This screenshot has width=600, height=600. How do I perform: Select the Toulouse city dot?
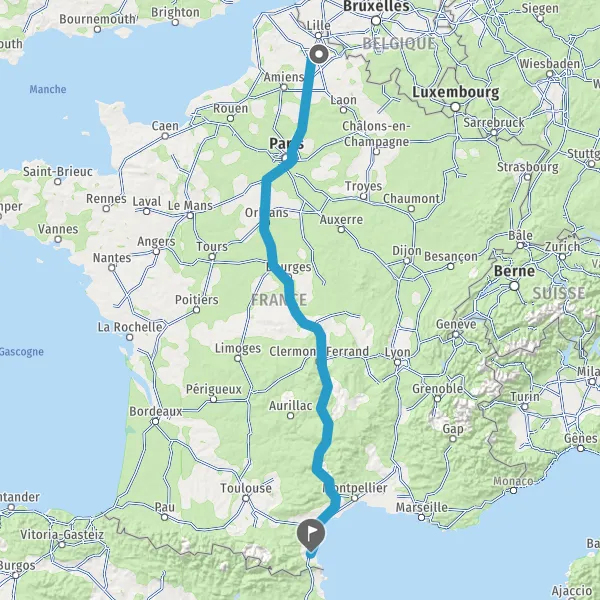coord(246,498)
